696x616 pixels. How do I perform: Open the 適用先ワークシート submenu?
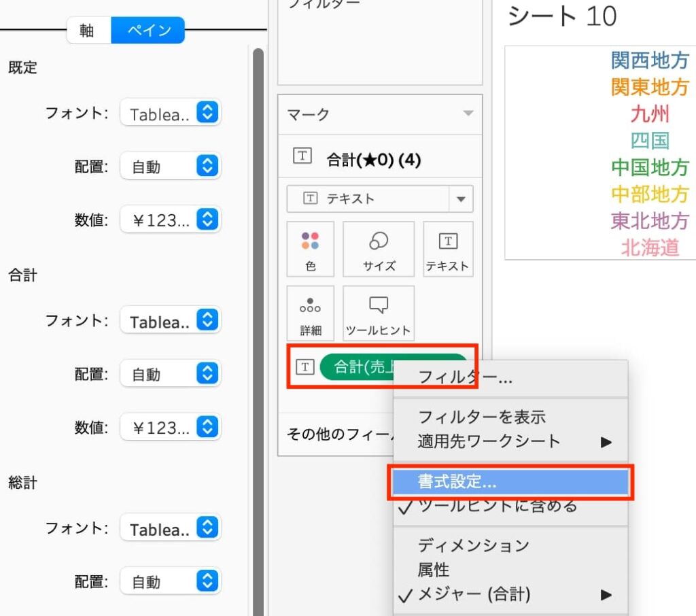pos(489,441)
